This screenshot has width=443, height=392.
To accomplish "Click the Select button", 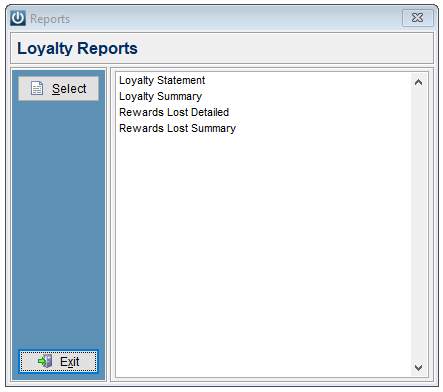I will [x=58, y=89].
